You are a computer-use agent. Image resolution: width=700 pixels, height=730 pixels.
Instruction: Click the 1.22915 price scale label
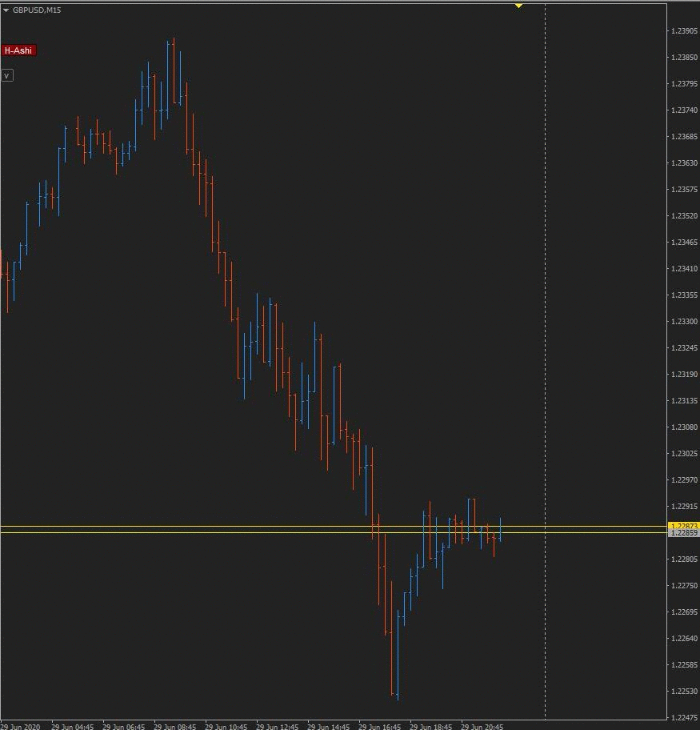[x=683, y=506]
